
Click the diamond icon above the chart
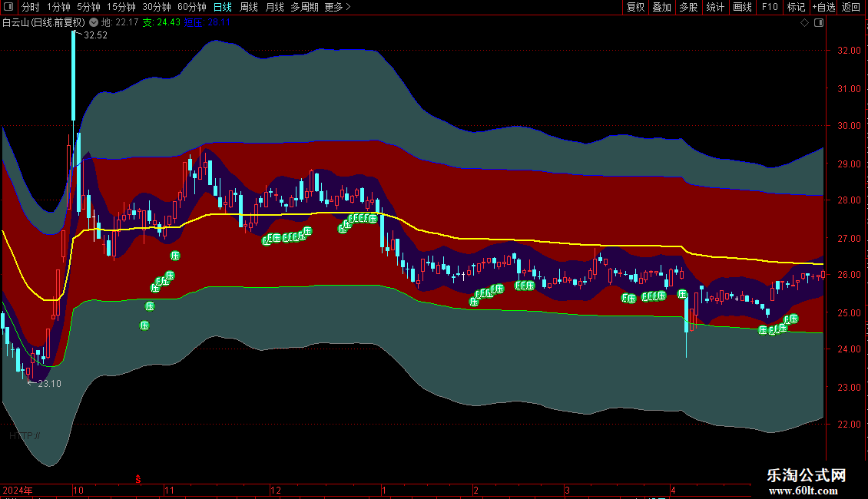tap(804, 22)
